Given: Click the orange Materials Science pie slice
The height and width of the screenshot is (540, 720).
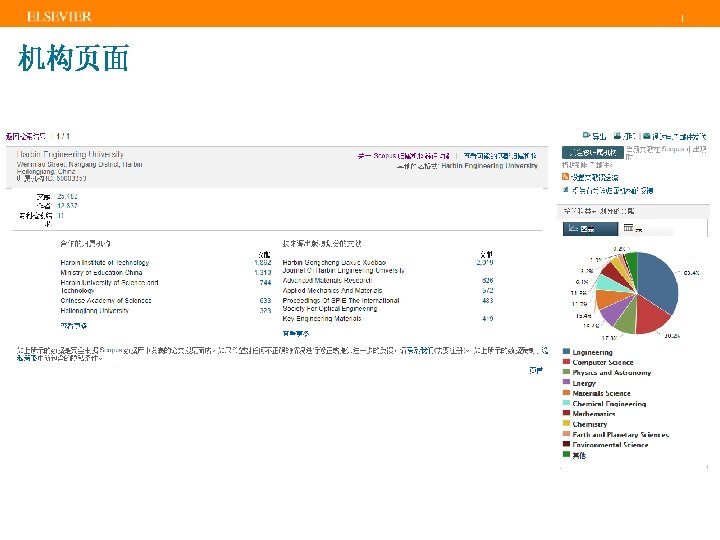Looking at the screenshot, I should pos(606,299).
